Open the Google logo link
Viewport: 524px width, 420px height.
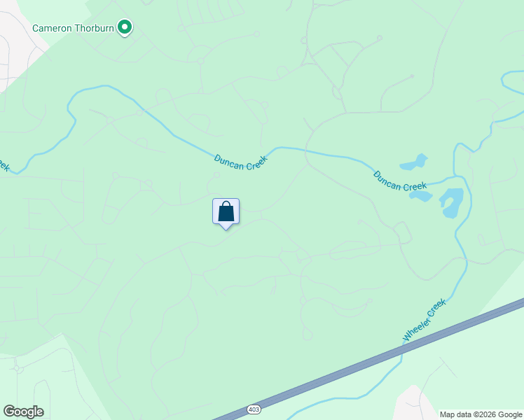tap(23, 412)
